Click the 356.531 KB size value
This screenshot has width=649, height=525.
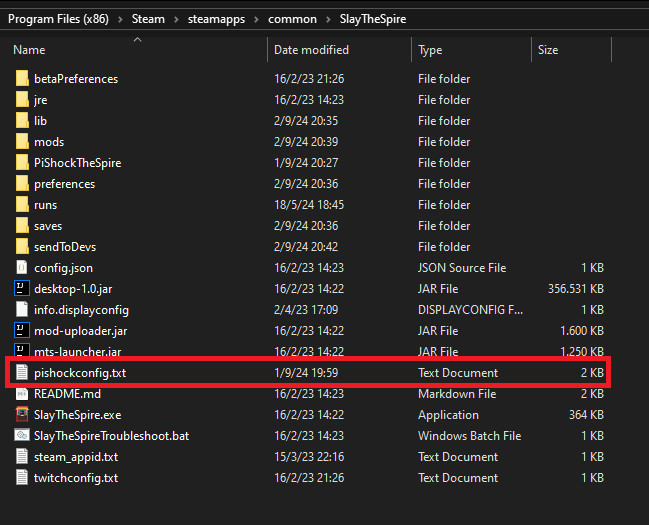point(576,289)
